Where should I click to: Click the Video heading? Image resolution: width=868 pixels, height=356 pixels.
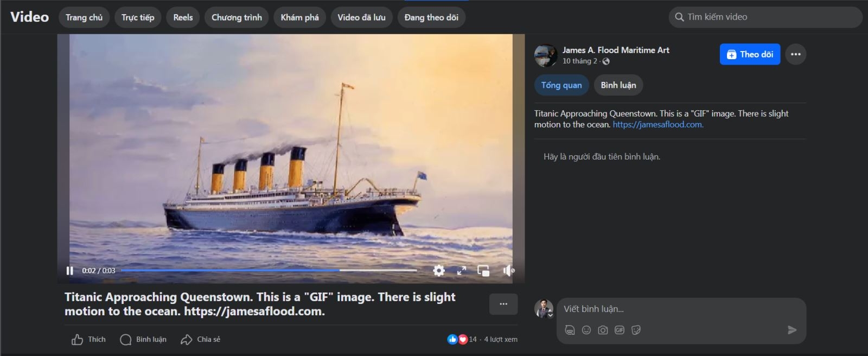(29, 17)
